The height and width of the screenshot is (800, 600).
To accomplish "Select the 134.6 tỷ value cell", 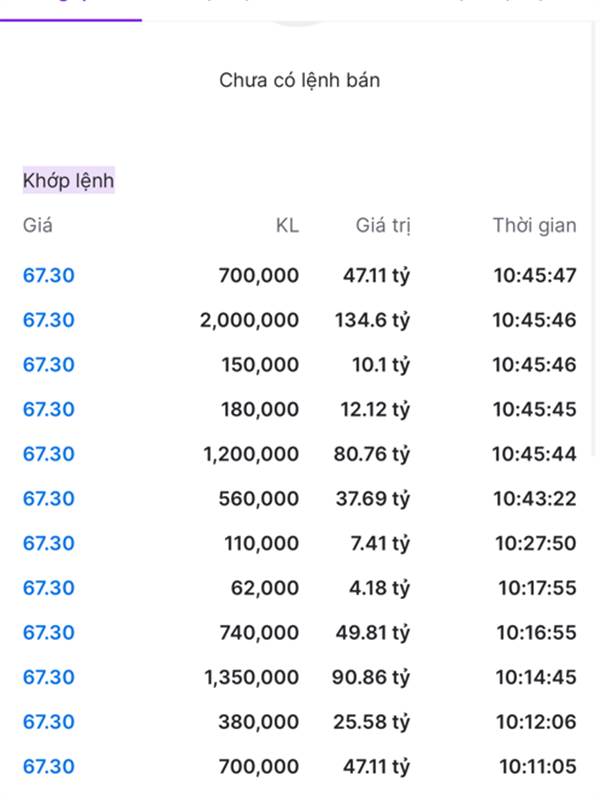I will [372, 320].
